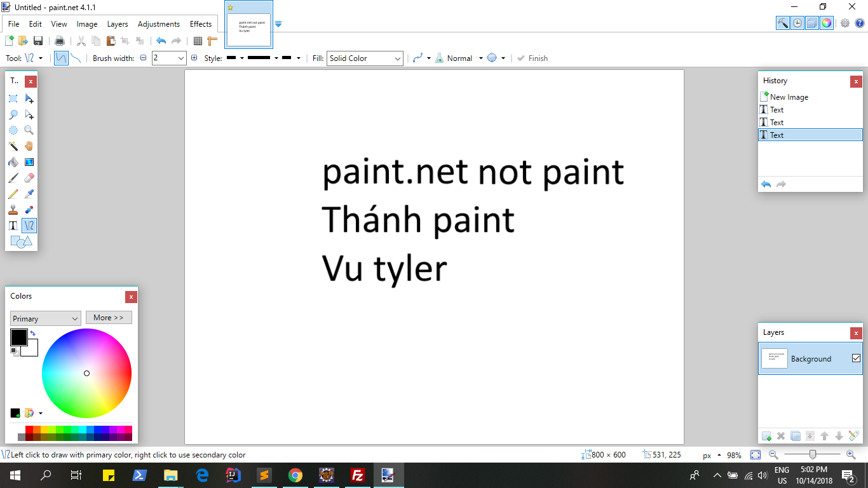Image resolution: width=868 pixels, height=488 pixels.
Task: Click the Finish button
Action: click(532, 58)
